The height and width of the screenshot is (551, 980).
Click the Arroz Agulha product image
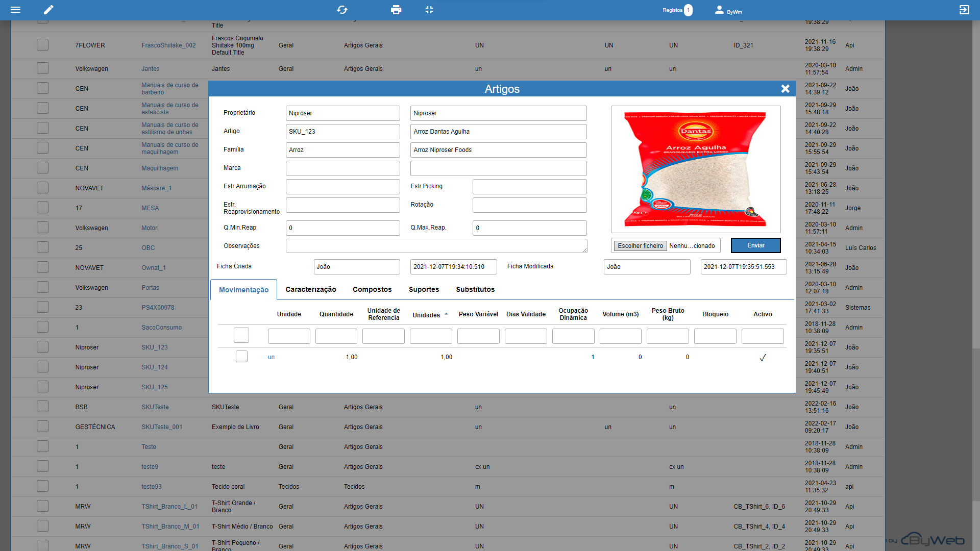(695, 169)
